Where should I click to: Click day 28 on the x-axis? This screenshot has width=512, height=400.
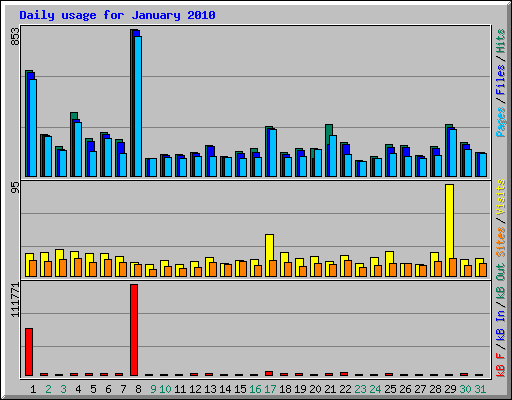tap(435, 389)
